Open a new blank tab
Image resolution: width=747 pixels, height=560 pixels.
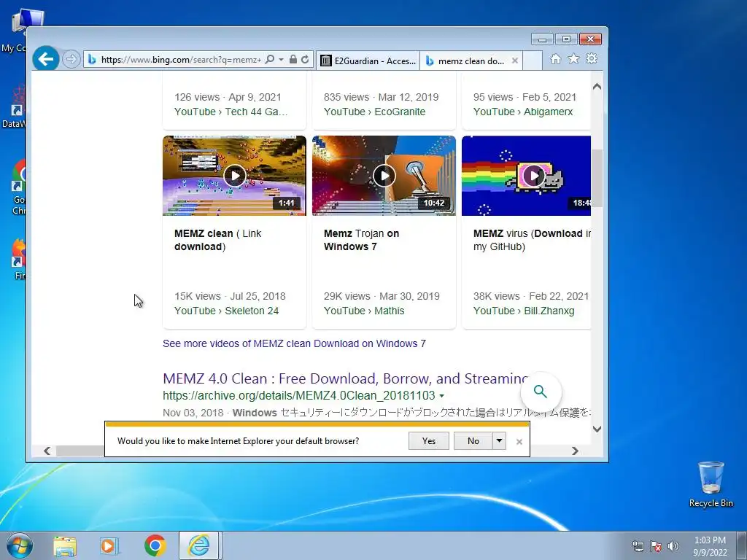coord(533,61)
